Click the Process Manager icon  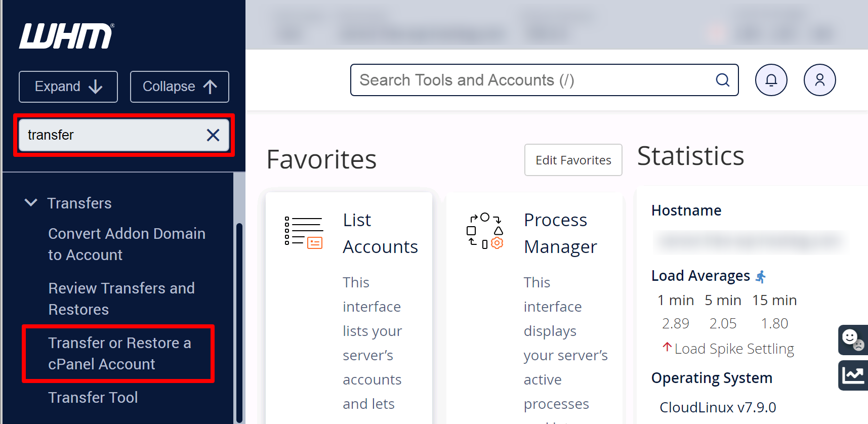(485, 231)
